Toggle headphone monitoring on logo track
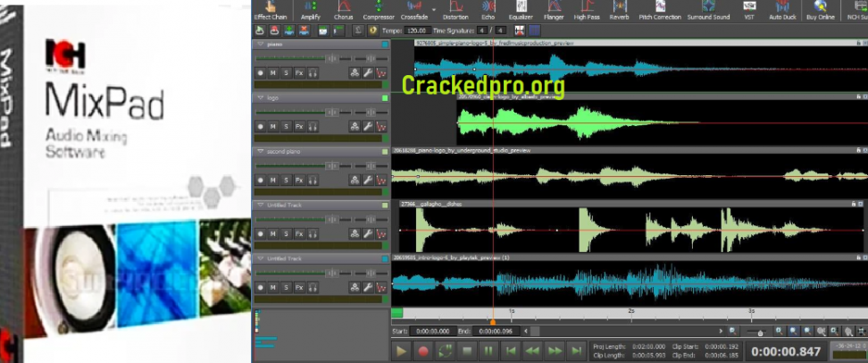The width and height of the screenshot is (868, 363). click(313, 126)
